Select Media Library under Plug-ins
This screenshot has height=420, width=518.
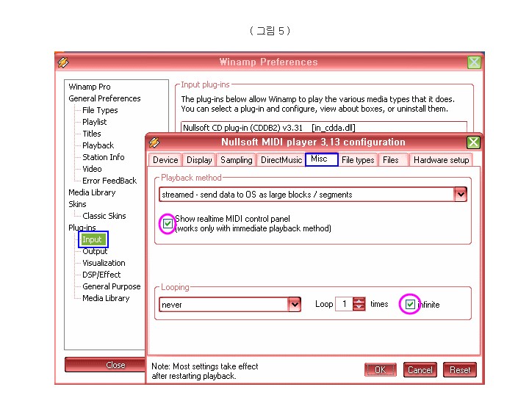pos(106,298)
